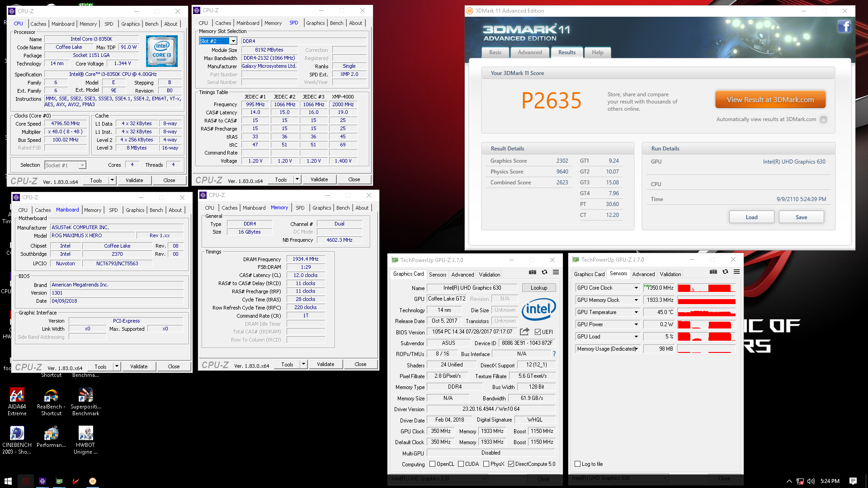Click Intel Core i3 logo in CPU-Z
Image resolution: width=868 pixels, height=488 pixels.
coord(162,51)
